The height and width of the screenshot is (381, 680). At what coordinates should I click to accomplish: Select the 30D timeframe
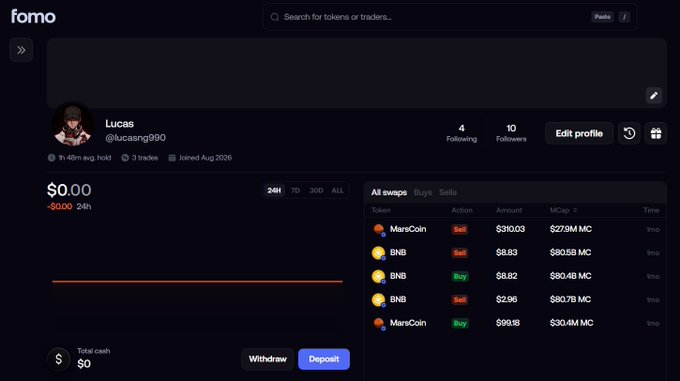tap(316, 190)
